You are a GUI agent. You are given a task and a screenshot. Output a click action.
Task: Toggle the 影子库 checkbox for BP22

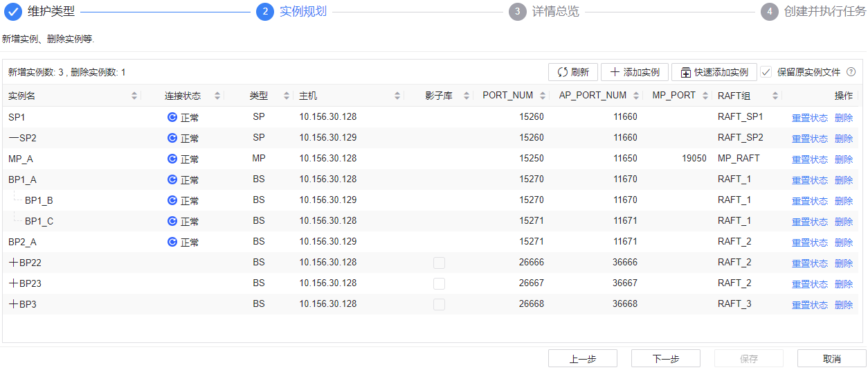click(x=439, y=263)
